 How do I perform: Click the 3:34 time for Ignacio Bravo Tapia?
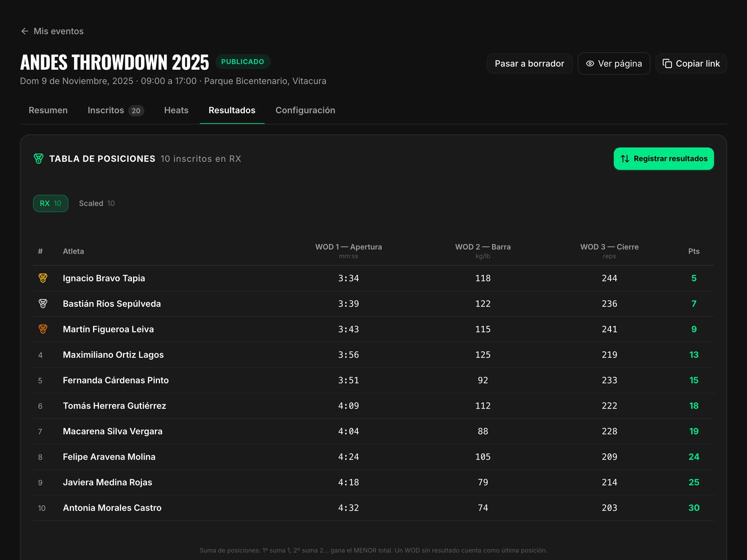[x=349, y=278]
